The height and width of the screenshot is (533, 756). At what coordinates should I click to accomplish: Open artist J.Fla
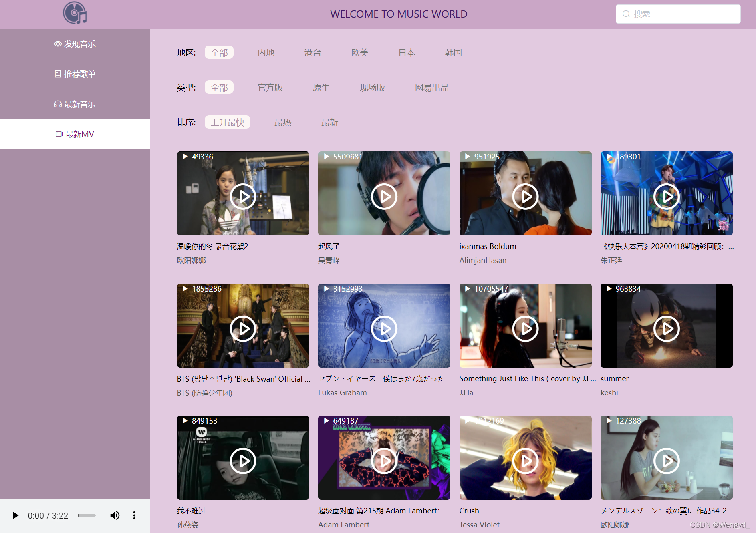pos(466,393)
